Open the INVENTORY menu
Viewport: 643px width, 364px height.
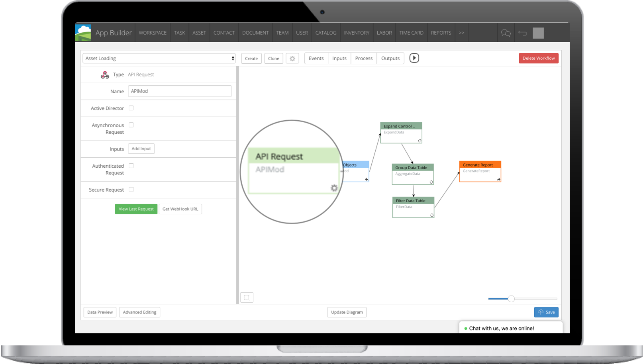(356, 33)
